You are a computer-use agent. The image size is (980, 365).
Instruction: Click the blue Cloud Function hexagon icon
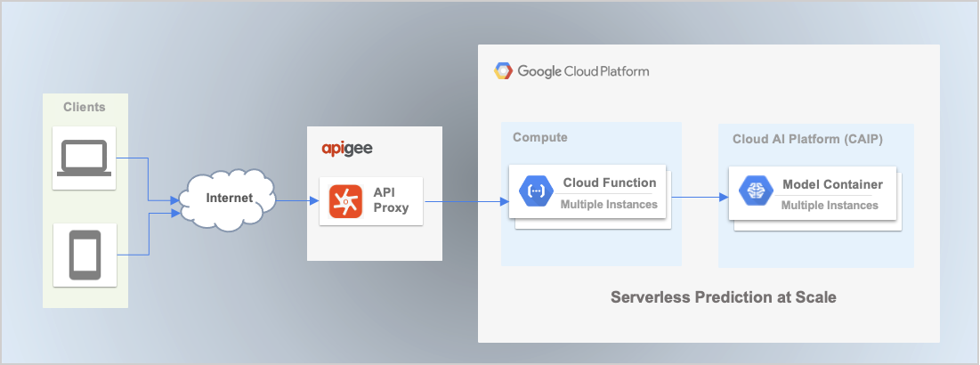click(536, 191)
